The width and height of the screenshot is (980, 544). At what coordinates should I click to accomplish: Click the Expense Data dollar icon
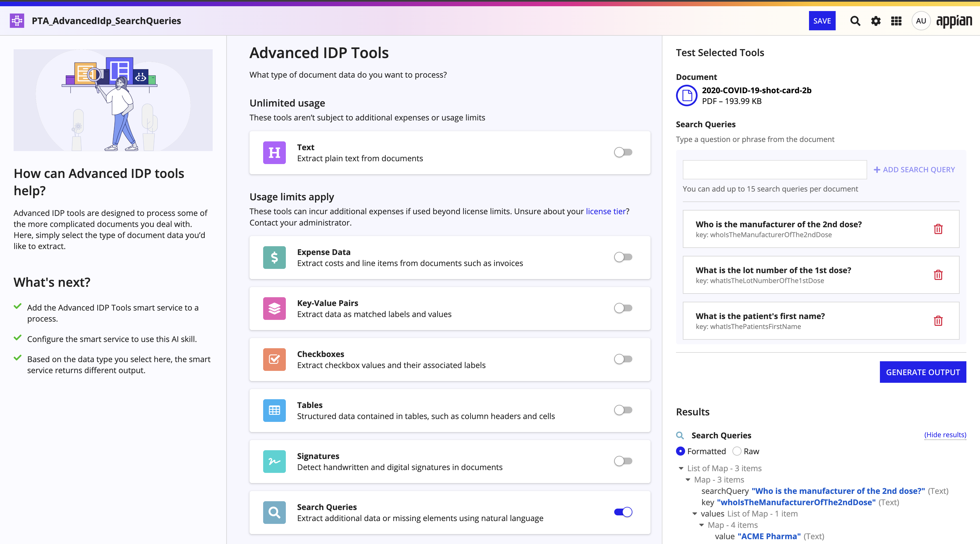tap(274, 258)
